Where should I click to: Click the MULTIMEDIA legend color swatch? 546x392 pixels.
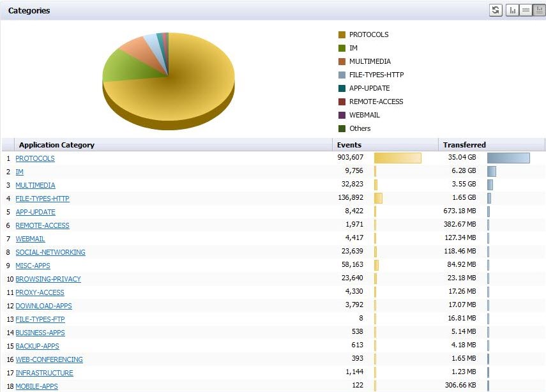pos(342,61)
